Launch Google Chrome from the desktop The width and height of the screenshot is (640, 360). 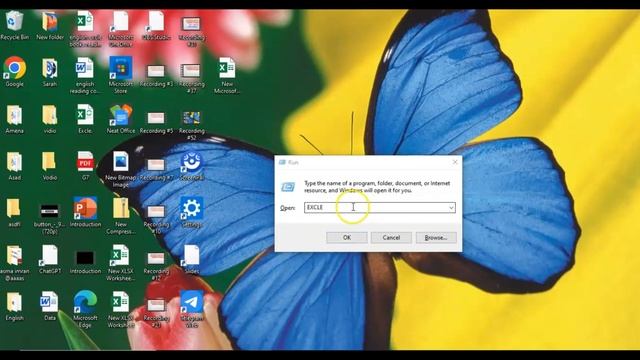click(x=15, y=72)
